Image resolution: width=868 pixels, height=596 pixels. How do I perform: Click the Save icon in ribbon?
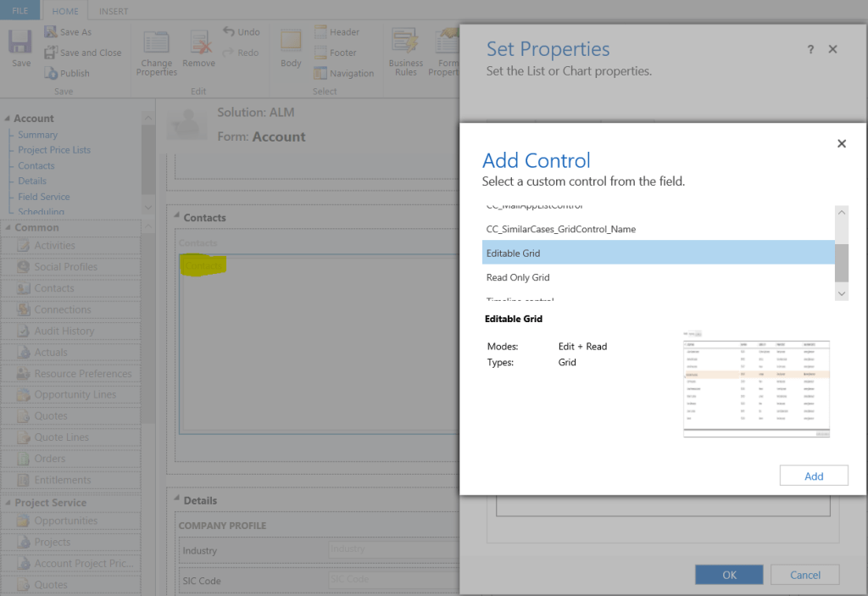pos(21,42)
